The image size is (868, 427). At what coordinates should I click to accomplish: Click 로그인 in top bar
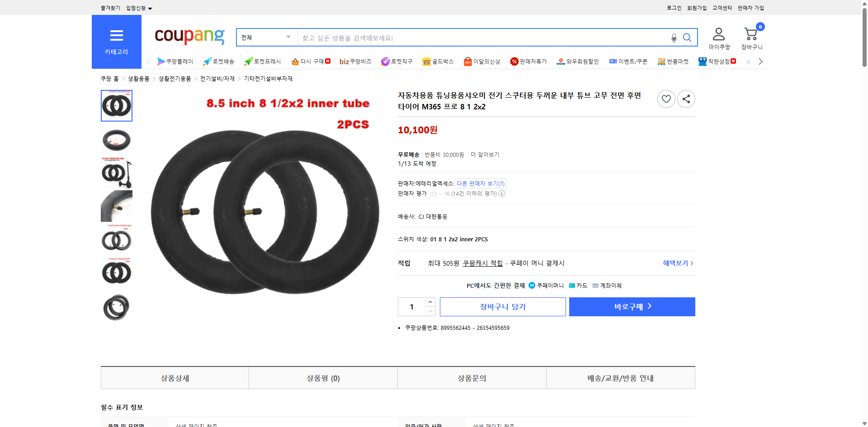point(674,8)
